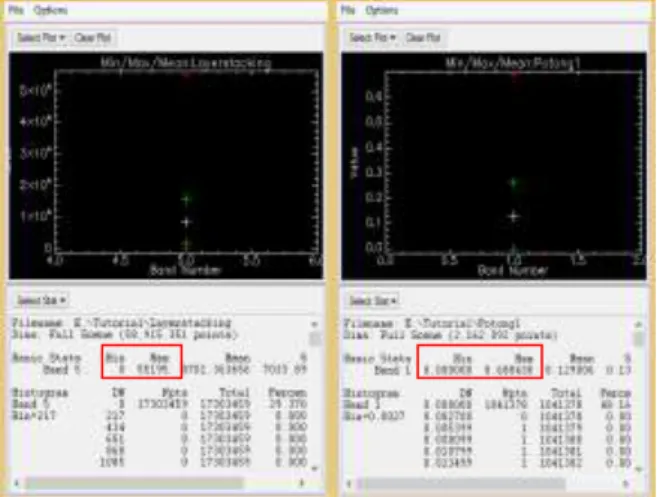Click inside the Min/Max/Mean Layerstacking plot area
Image resolution: width=657 pixels, height=497 pixels.
pos(186,161)
